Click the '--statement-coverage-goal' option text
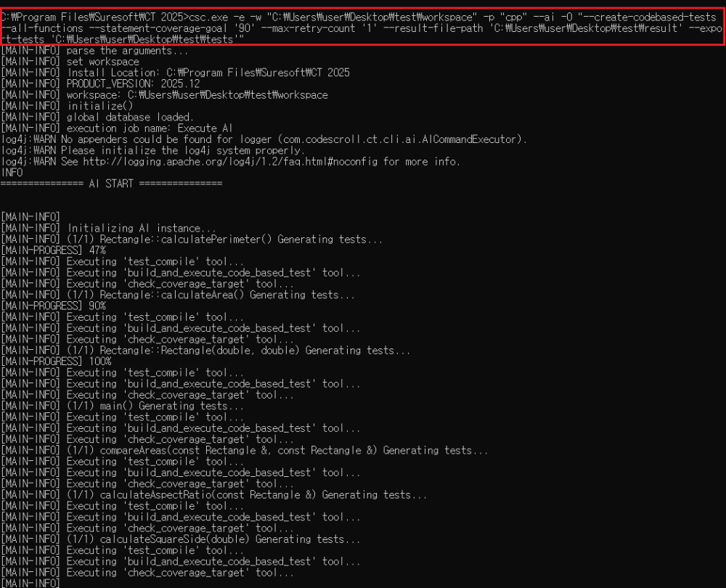726x588 pixels. coord(158,29)
